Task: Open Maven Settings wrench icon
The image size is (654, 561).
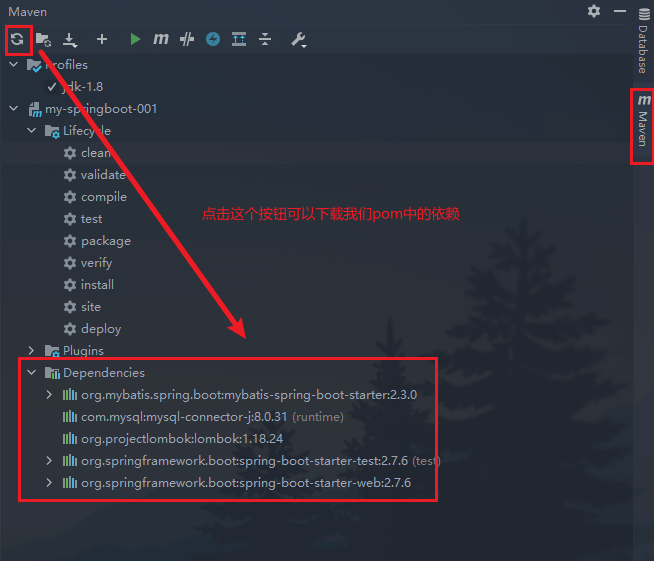Action: (x=299, y=40)
